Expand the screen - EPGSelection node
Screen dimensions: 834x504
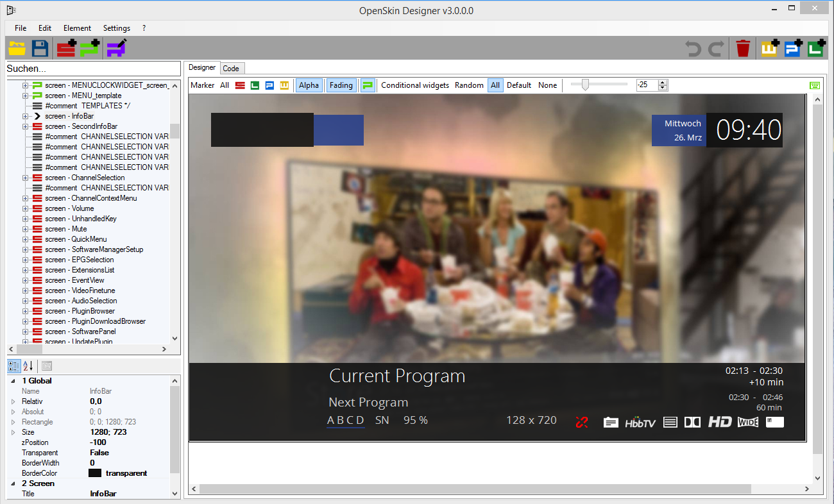click(26, 260)
